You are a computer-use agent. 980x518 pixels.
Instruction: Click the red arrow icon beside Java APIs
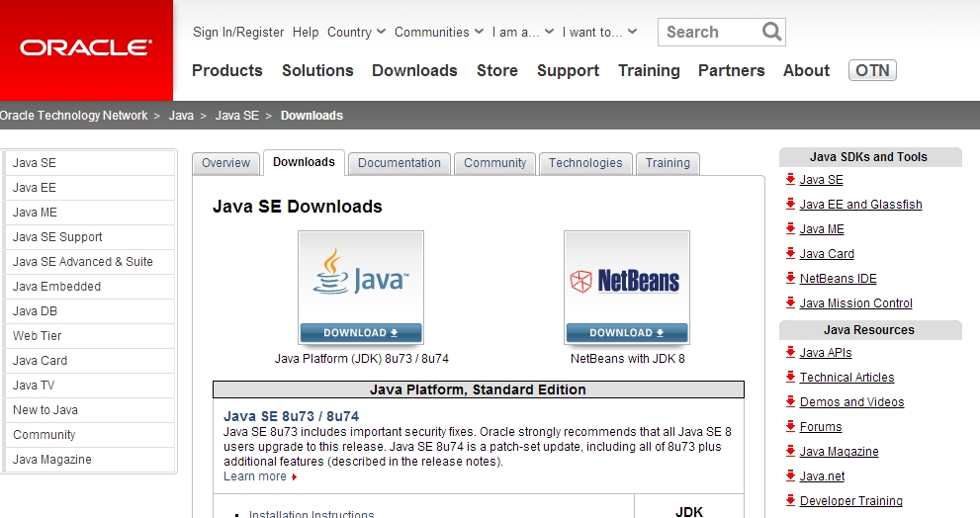click(x=790, y=352)
